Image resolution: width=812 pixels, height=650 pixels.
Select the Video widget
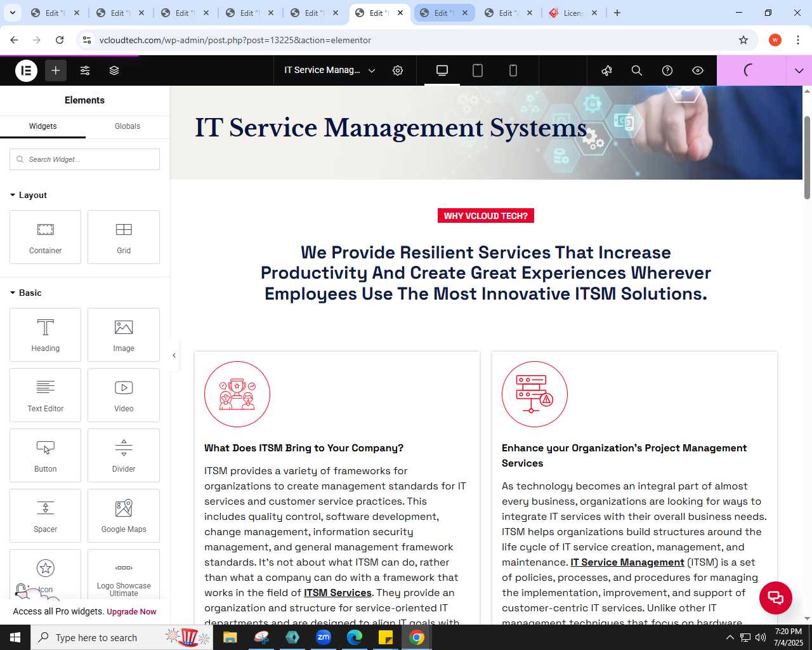coord(124,395)
